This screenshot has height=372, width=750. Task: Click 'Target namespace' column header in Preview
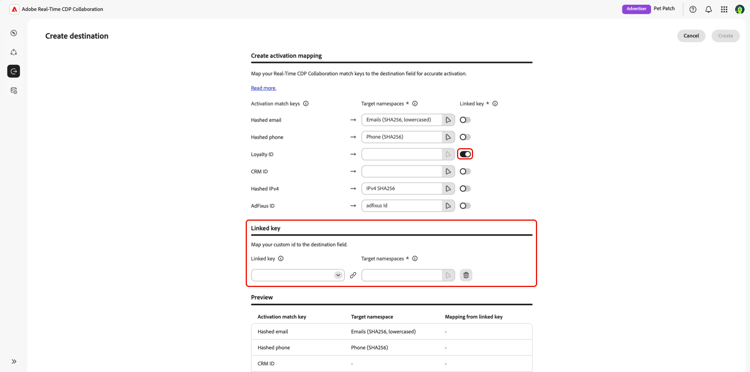click(372, 317)
